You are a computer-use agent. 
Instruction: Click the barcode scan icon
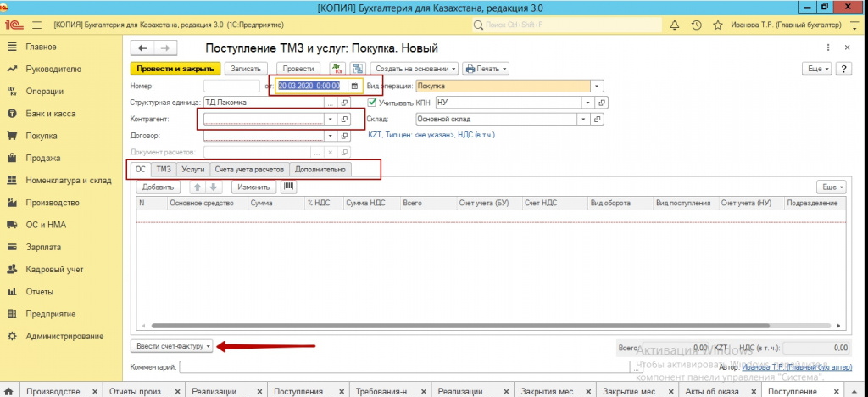289,187
